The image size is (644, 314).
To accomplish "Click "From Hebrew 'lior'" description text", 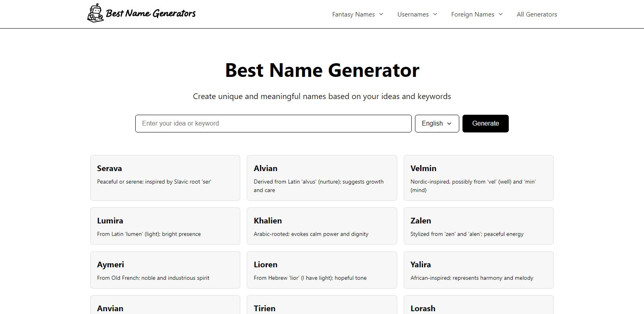I will 310,278.
